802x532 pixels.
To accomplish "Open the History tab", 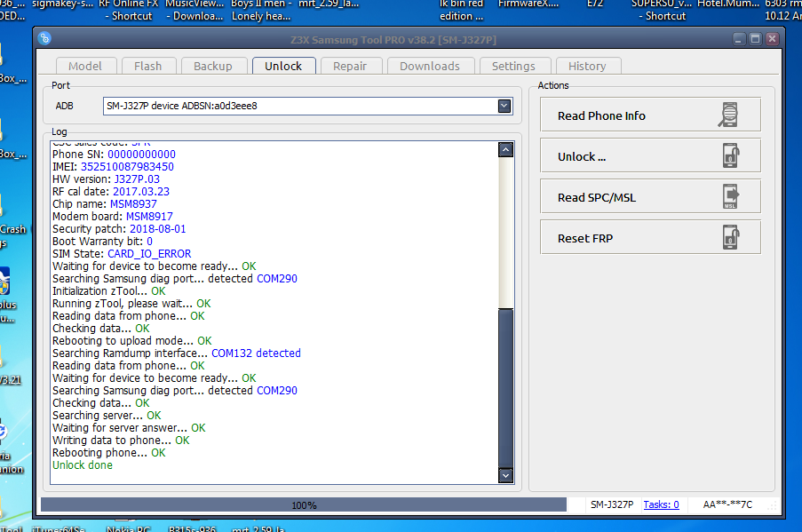I will pyautogui.click(x=587, y=66).
